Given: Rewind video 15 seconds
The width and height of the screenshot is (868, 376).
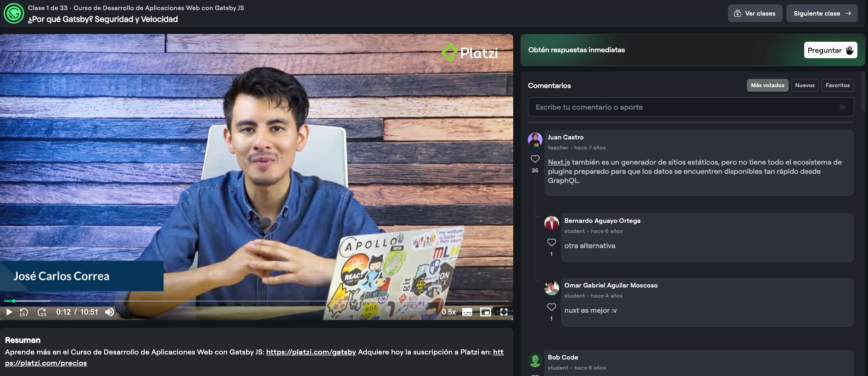Looking at the screenshot, I should [24, 312].
